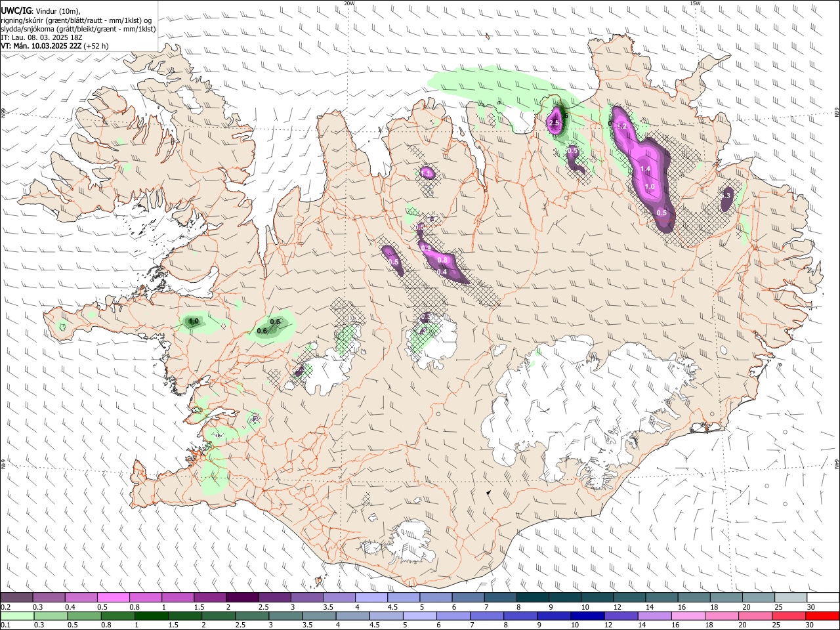840x630 pixels.
Task: Click the '4.5' label in the upper legend row
Action: [392, 607]
